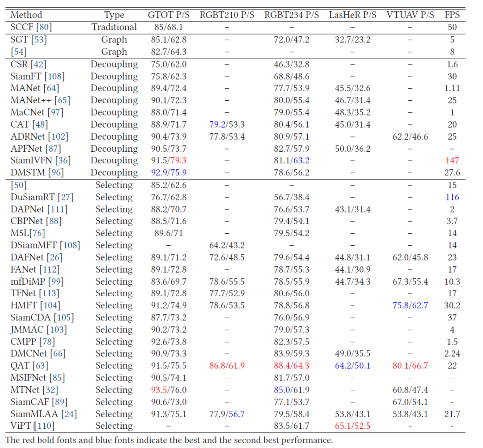This screenshot has width=483, height=448.
Task: Open citation [42] for CSR
Action: click(38, 64)
